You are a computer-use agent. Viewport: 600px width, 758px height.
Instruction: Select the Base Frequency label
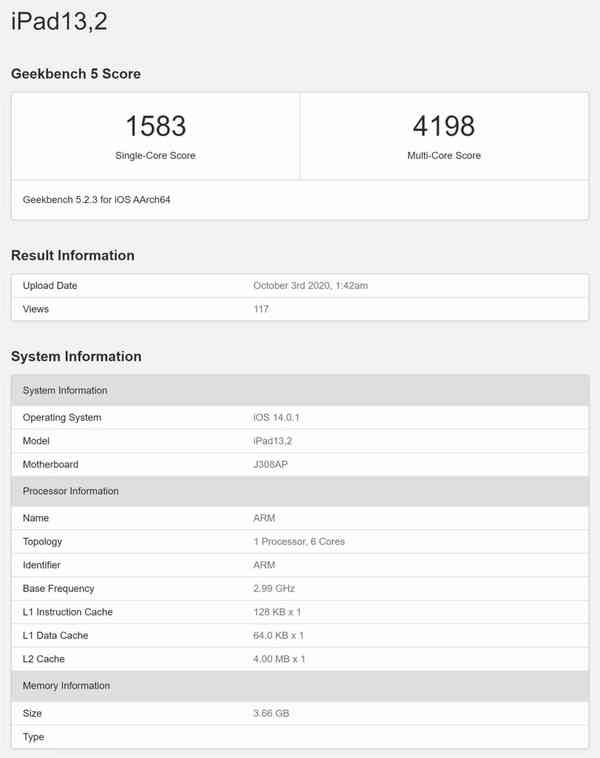(x=59, y=589)
